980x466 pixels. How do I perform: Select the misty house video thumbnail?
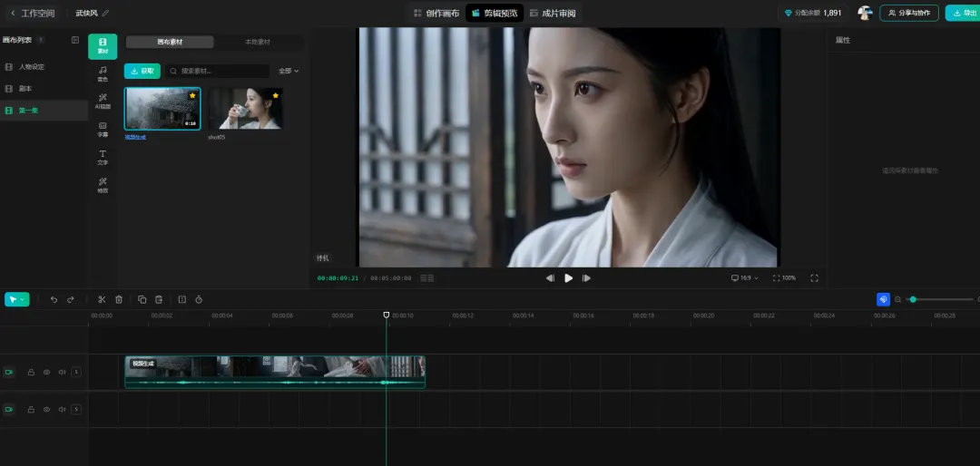click(162, 109)
